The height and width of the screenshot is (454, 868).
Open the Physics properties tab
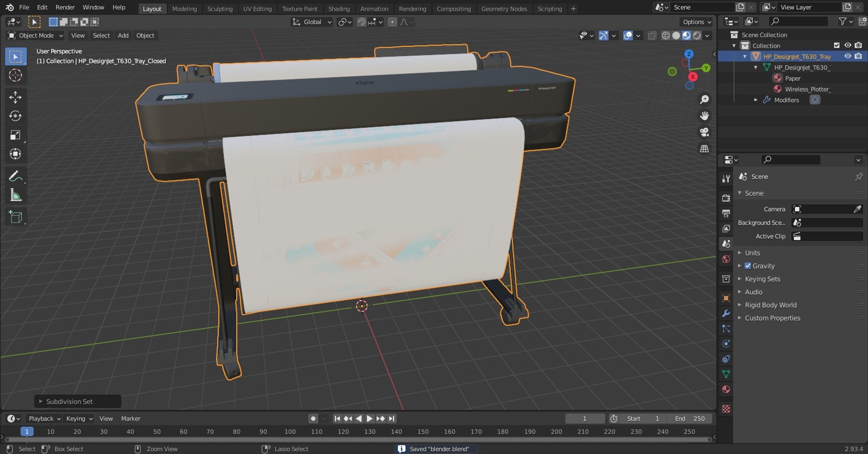coord(726,344)
